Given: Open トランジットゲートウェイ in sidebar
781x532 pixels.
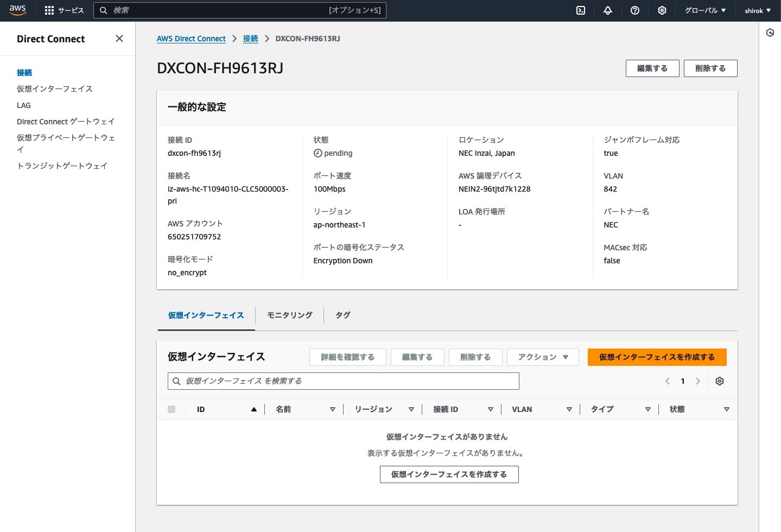Looking at the screenshot, I should coord(62,166).
